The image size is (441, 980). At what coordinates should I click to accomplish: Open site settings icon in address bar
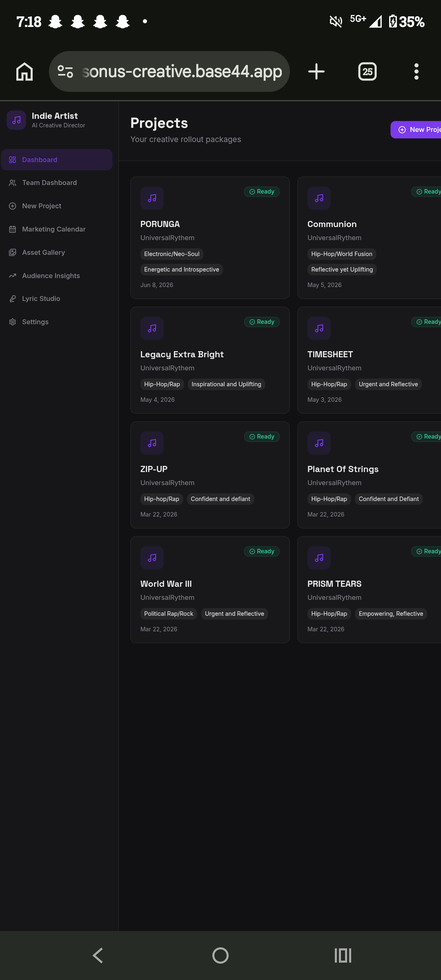(65, 71)
